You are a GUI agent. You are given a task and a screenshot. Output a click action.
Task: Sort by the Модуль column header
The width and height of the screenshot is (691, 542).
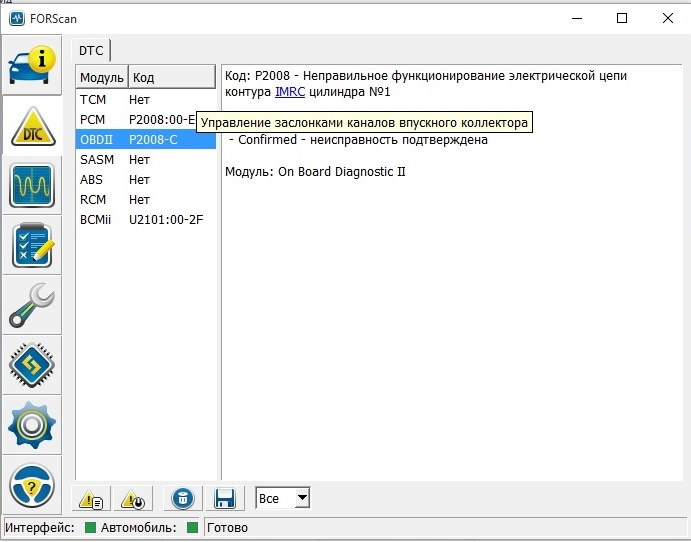click(102, 78)
